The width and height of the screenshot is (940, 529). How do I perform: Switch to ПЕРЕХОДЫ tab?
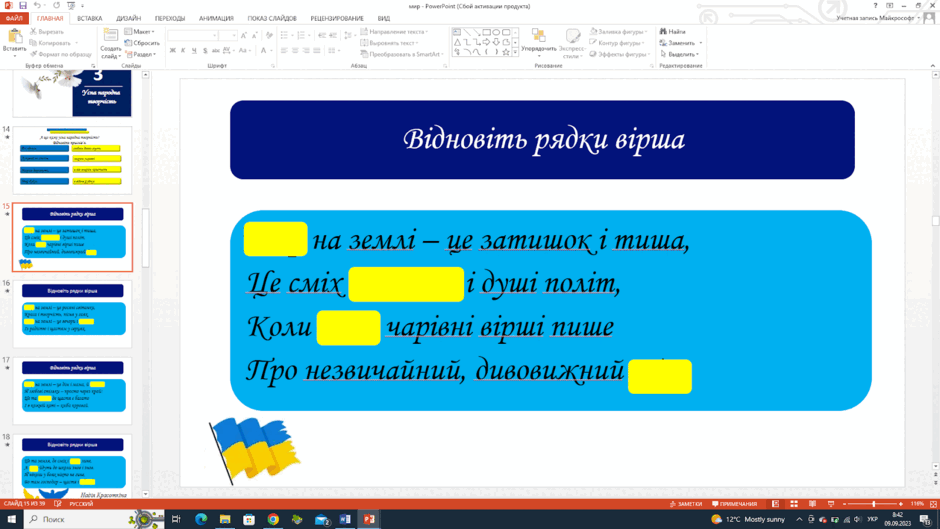point(170,19)
